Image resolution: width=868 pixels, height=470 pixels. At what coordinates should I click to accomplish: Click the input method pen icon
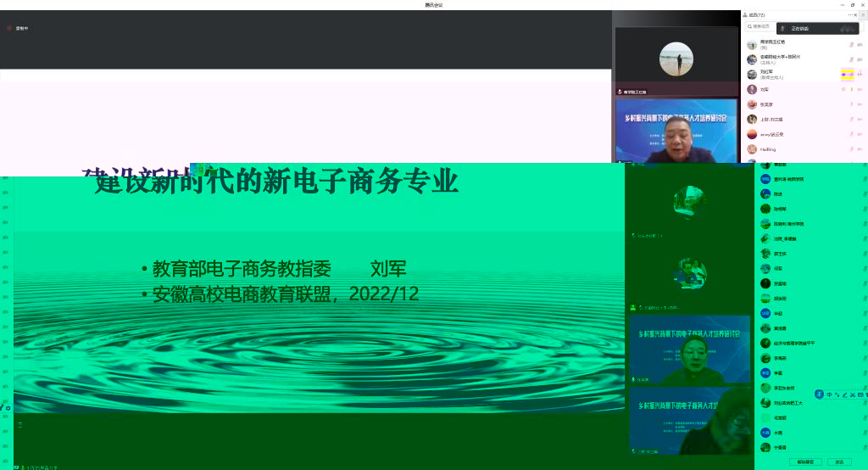click(x=845, y=394)
